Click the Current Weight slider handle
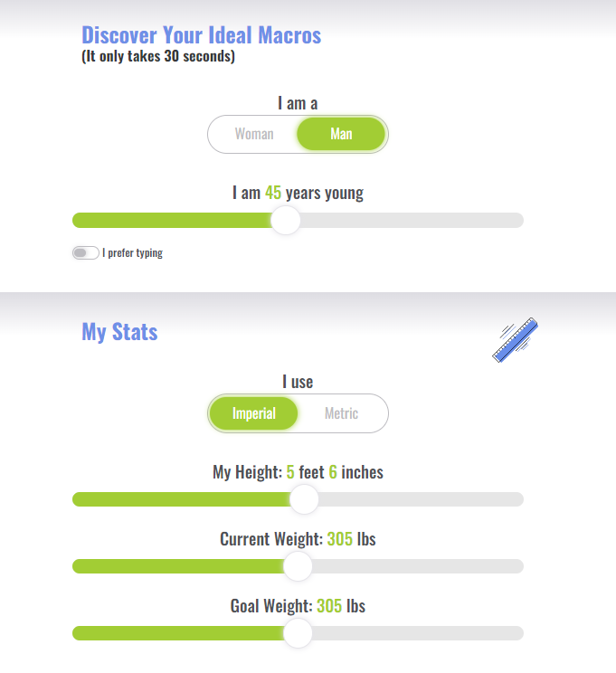Screen dimensions: 616x673 (298, 566)
